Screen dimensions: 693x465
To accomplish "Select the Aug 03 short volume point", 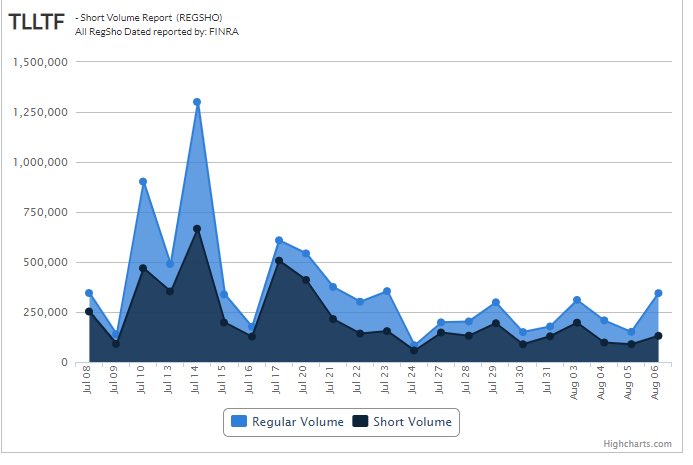I will tap(577, 323).
